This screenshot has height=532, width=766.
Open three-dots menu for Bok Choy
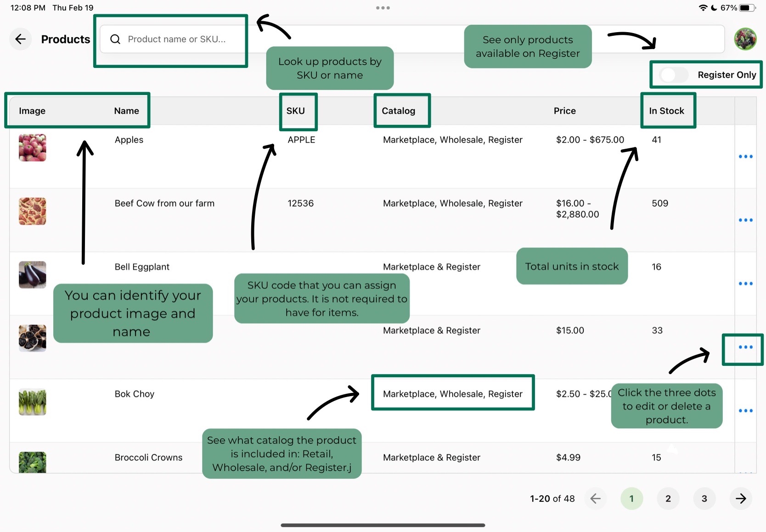pyautogui.click(x=745, y=410)
